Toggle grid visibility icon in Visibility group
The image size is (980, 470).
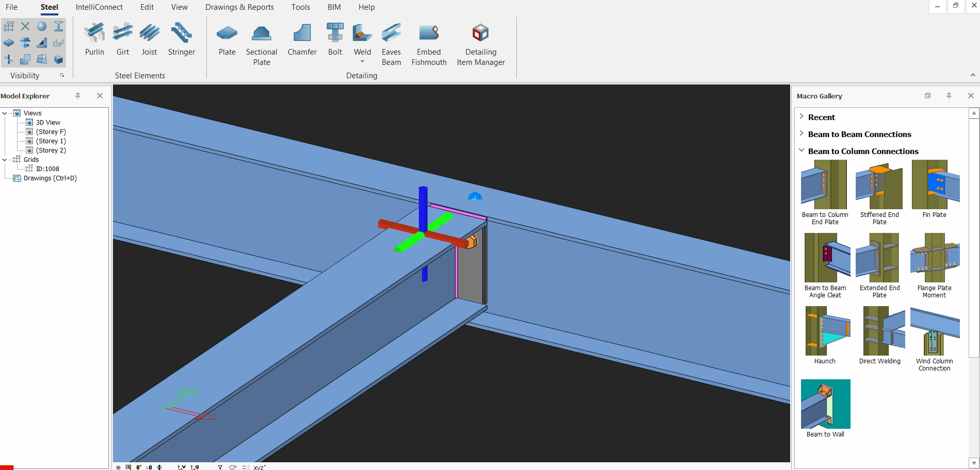point(9,26)
